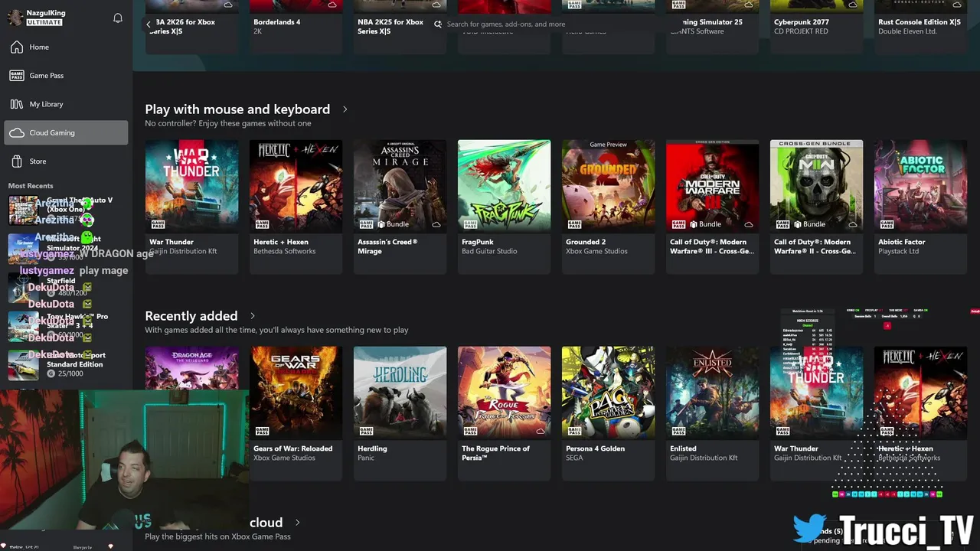Expand the Recently added section
This screenshot has width=980, height=551.
click(x=253, y=316)
